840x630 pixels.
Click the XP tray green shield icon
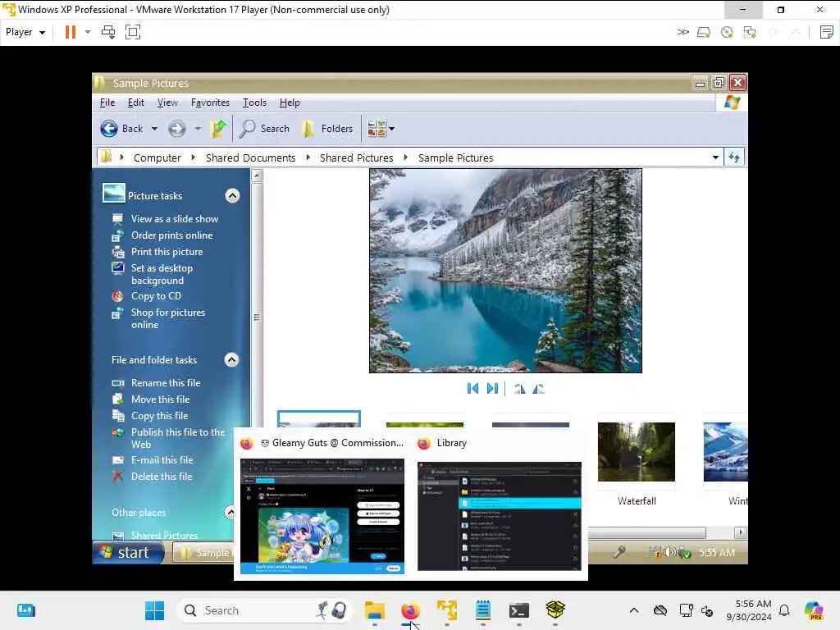click(x=684, y=552)
